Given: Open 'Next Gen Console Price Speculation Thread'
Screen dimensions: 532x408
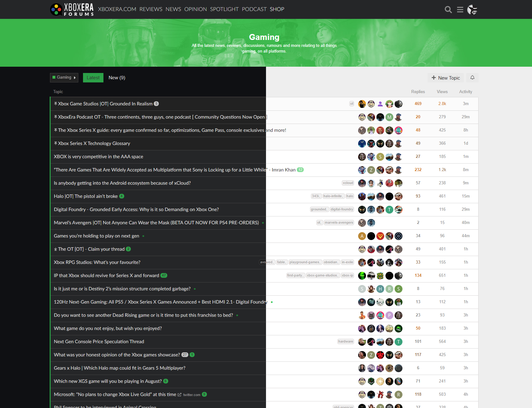Looking at the screenshot, I should (x=99, y=342).
